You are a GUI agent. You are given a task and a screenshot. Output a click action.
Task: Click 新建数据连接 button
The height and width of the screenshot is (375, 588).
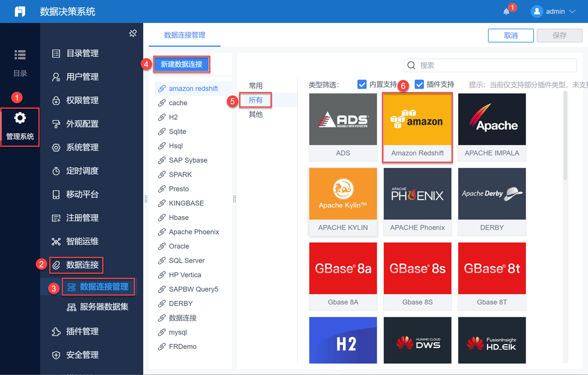pos(181,64)
